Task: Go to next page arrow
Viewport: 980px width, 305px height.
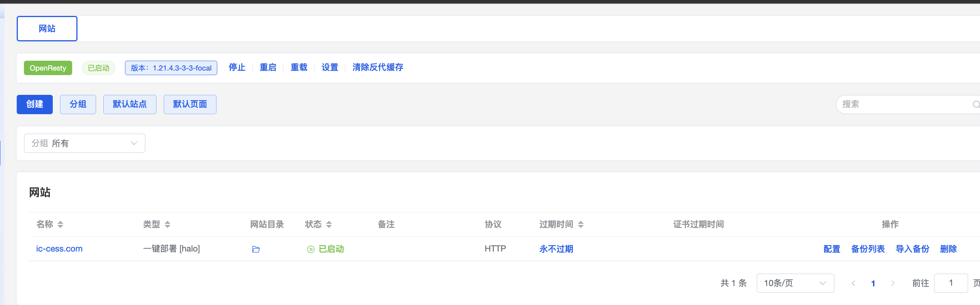Action: pos(893,283)
